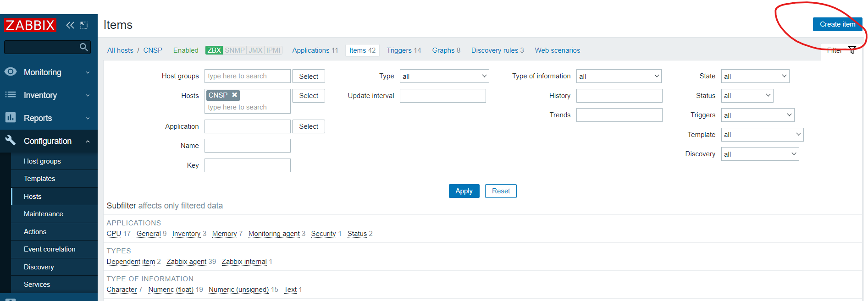Open the Type dropdown

pyautogui.click(x=444, y=76)
